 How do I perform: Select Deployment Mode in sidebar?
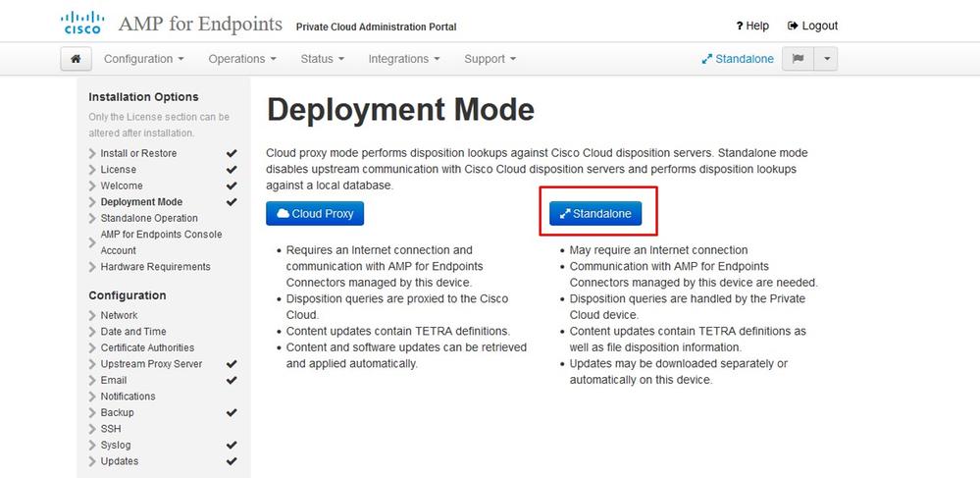click(x=141, y=202)
